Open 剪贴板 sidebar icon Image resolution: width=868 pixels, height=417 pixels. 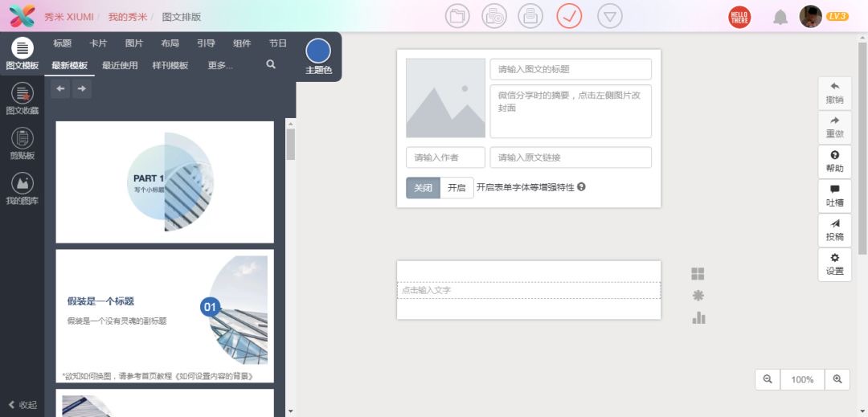(23, 144)
